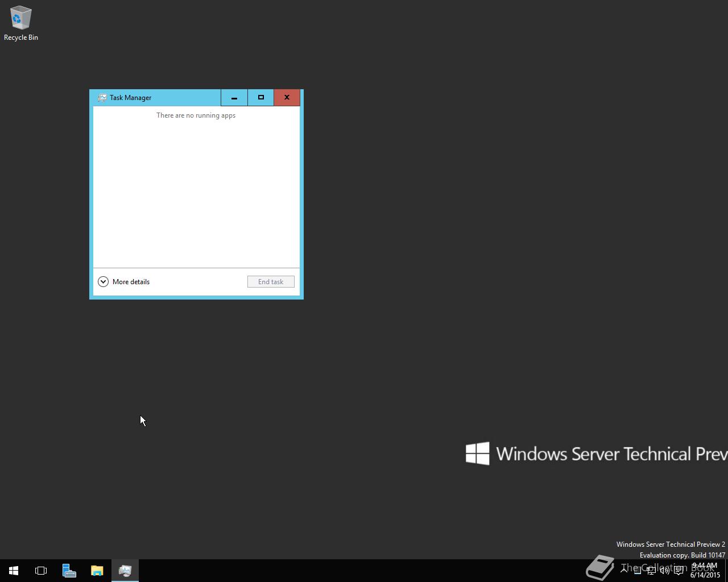Show hidden system tray icons
Image resolution: width=728 pixels, height=582 pixels.
[x=624, y=570]
